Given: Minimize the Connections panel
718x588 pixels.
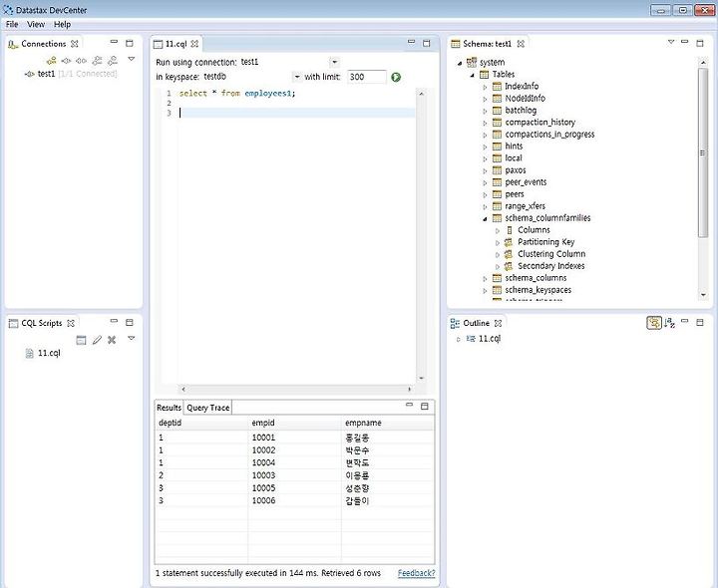Looking at the screenshot, I should (x=114, y=42).
